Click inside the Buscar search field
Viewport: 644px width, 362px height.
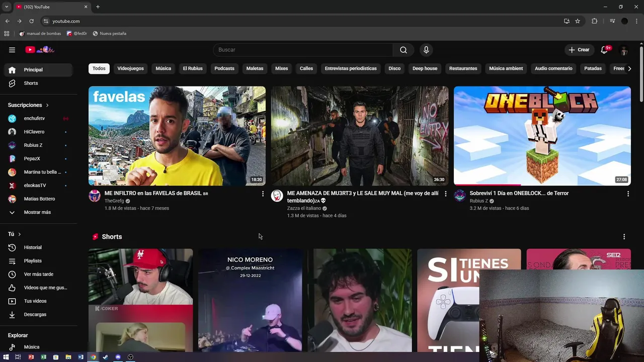(x=303, y=50)
